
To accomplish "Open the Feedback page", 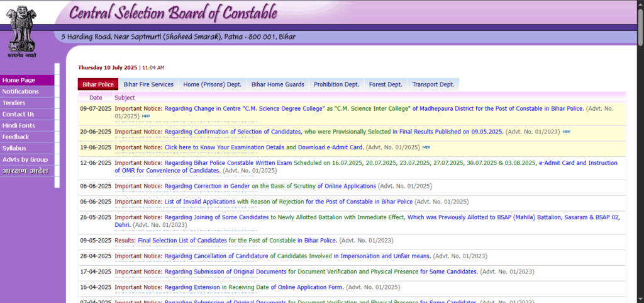I will 27,137.
